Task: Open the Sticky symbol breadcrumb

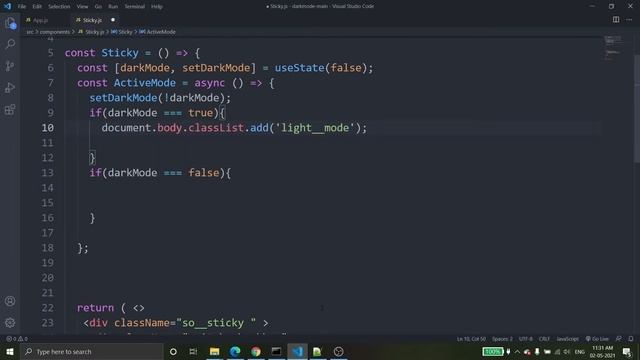Action: click(x=122, y=32)
